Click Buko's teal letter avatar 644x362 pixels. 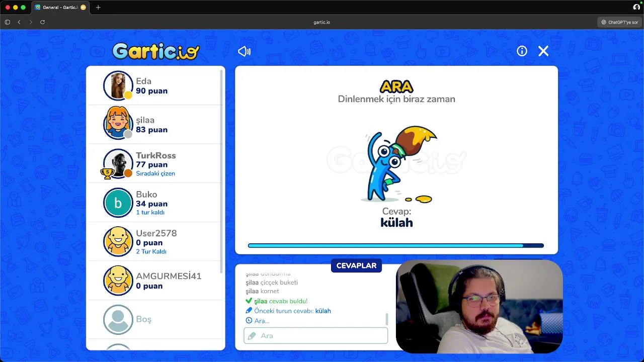point(118,203)
